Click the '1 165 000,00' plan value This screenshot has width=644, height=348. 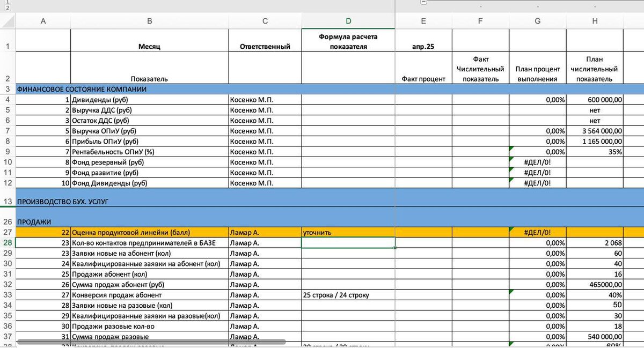595,142
